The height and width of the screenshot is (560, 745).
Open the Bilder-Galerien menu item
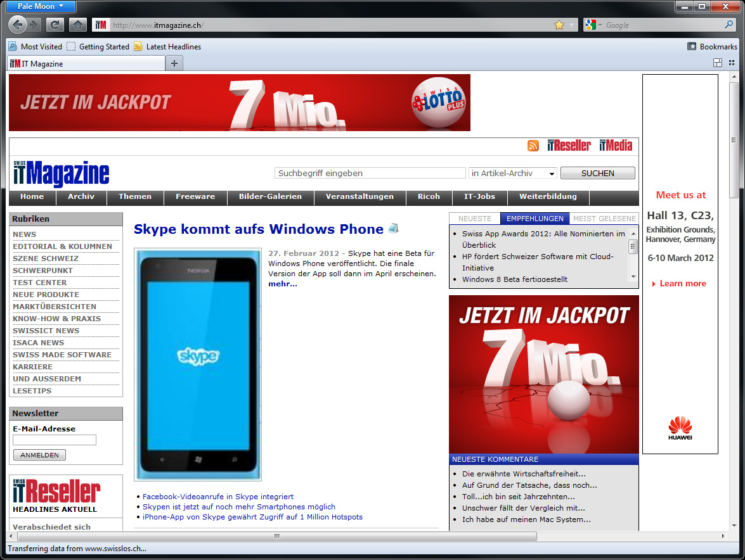(270, 196)
